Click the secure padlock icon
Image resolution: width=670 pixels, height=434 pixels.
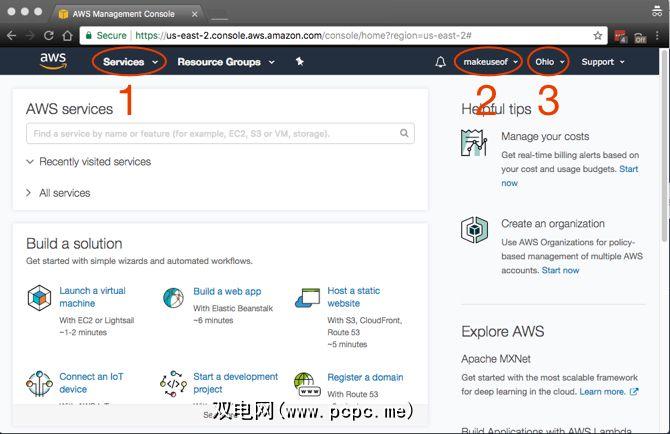[88, 35]
